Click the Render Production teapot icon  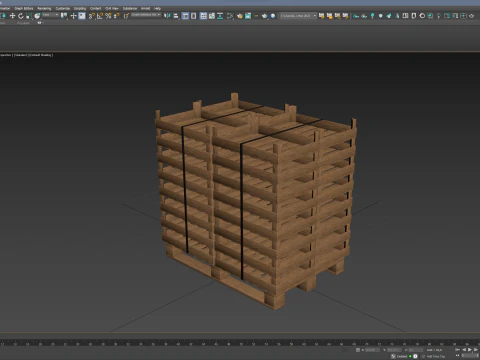coord(265,16)
